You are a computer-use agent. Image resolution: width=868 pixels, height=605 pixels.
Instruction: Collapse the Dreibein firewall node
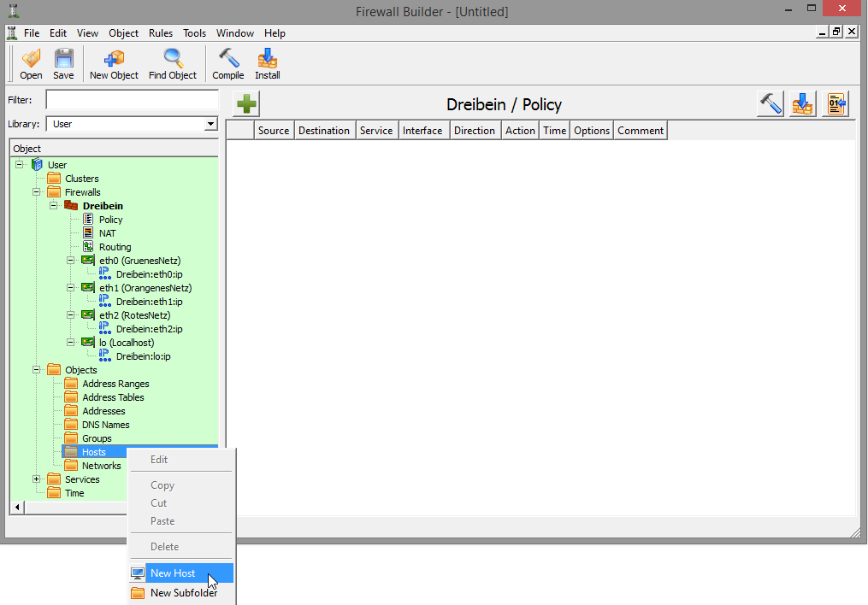coord(54,206)
